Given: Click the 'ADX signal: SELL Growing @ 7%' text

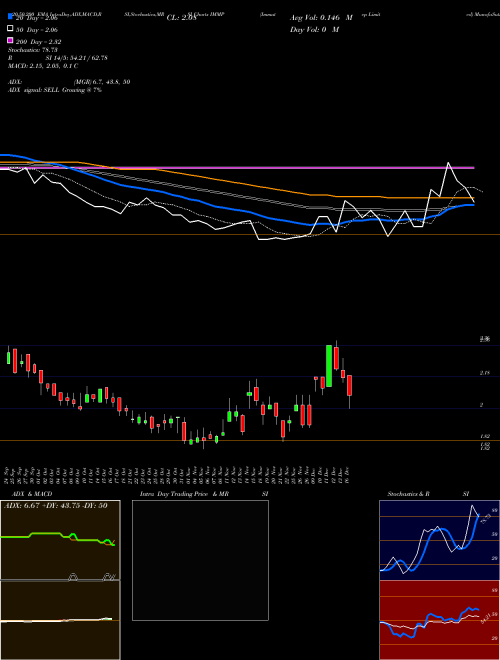Looking at the screenshot, I should (x=55, y=90).
